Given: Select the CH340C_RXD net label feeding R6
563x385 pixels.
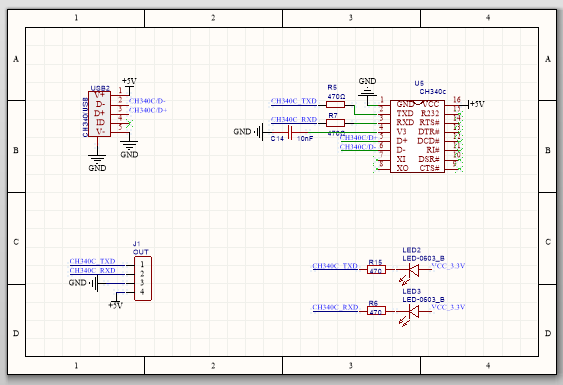Looking at the screenshot, I should tap(335, 307).
